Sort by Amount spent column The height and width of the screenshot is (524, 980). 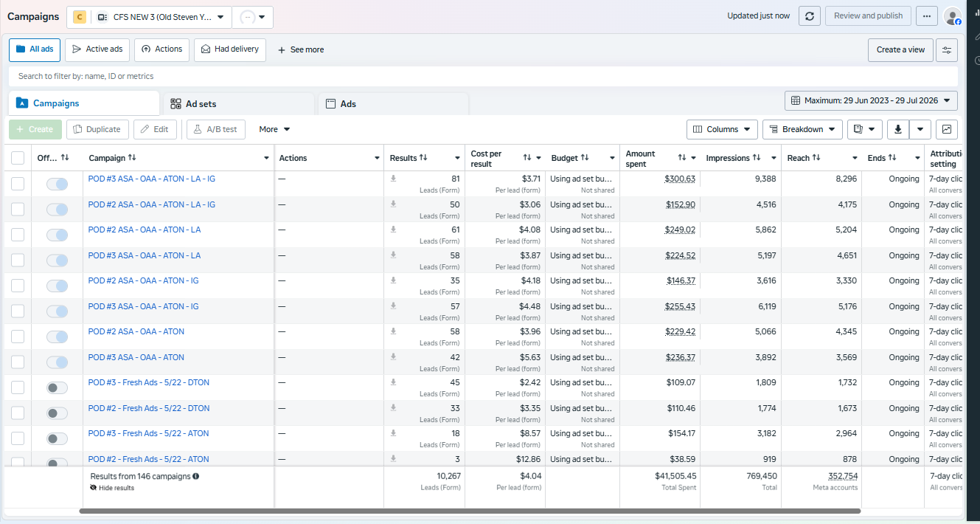click(x=682, y=158)
